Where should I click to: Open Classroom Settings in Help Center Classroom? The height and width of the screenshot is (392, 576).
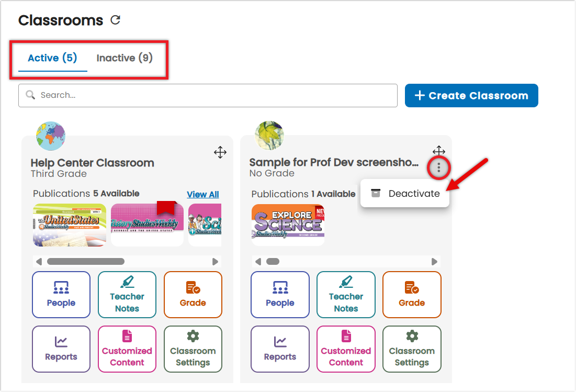tap(193, 349)
